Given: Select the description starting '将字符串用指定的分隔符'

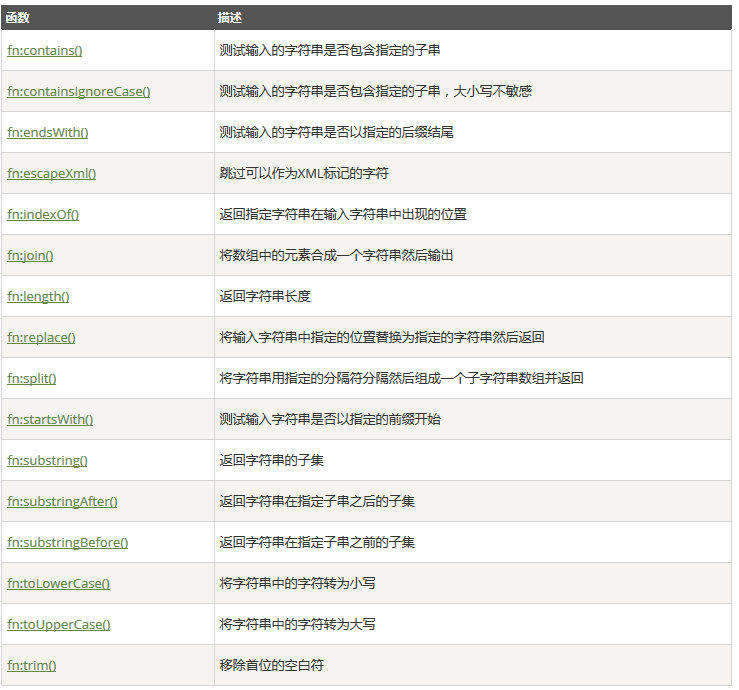Looking at the screenshot, I should click(x=402, y=378).
